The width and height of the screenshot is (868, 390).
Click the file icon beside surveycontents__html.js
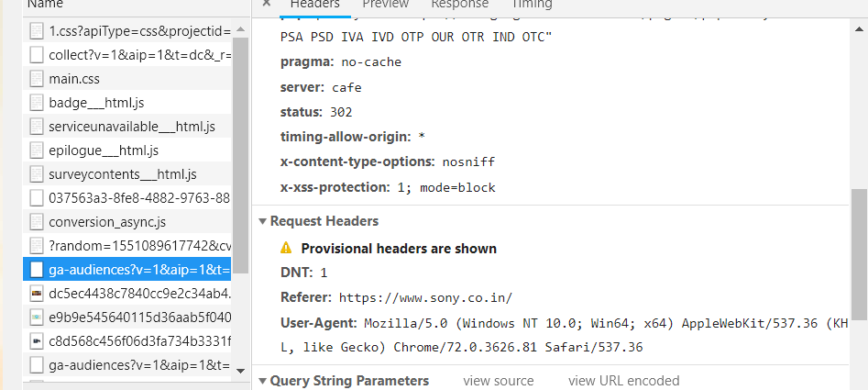(37, 174)
